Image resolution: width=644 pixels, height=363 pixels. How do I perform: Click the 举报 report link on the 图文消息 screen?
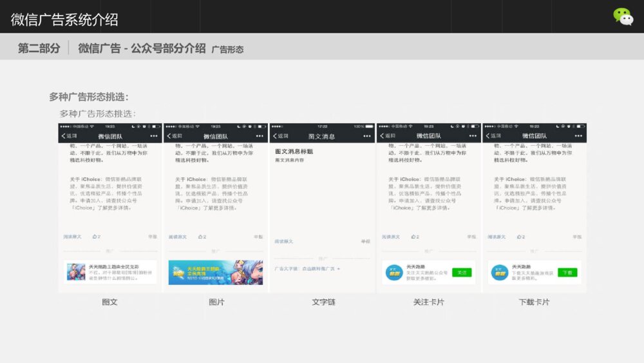pyautogui.click(x=366, y=241)
